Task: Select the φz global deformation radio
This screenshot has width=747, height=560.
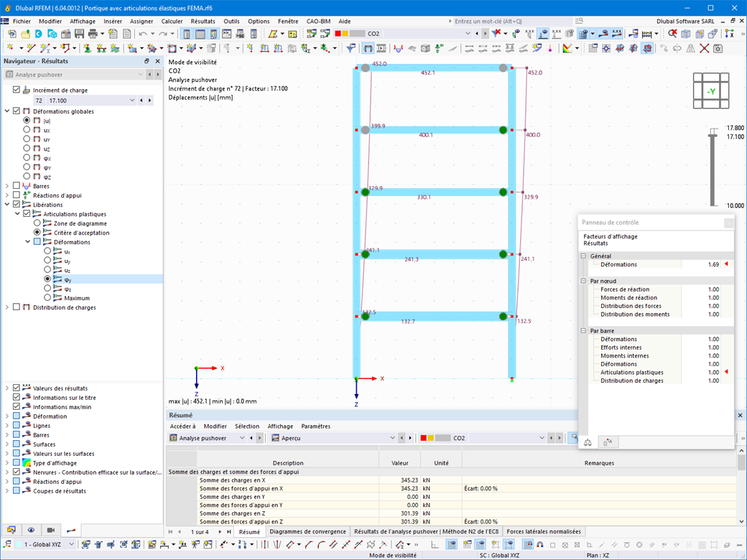Action: [27, 176]
